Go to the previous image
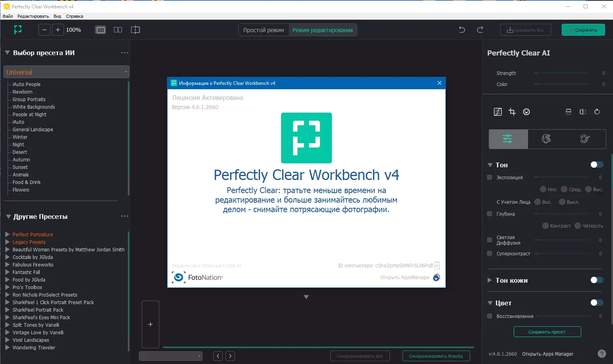This screenshot has width=613, height=364. 218,356
